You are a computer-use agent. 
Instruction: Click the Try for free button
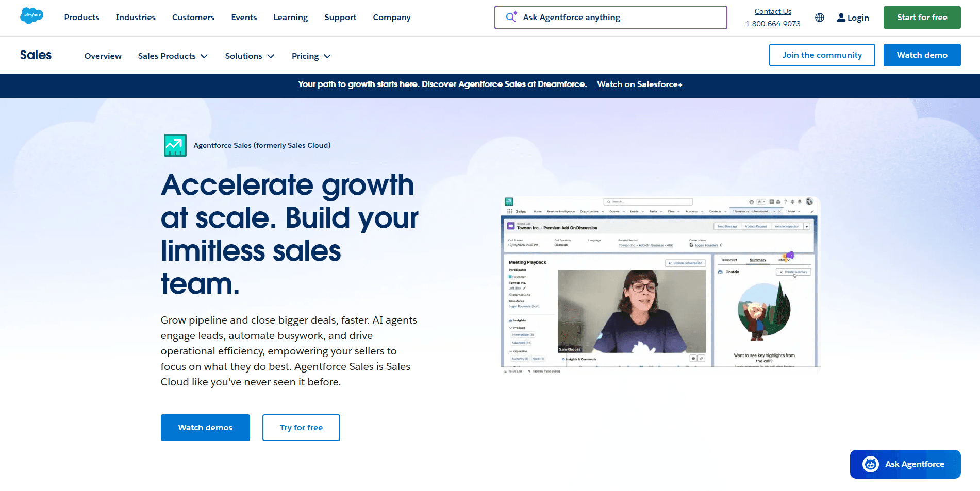click(x=301, y=428)
